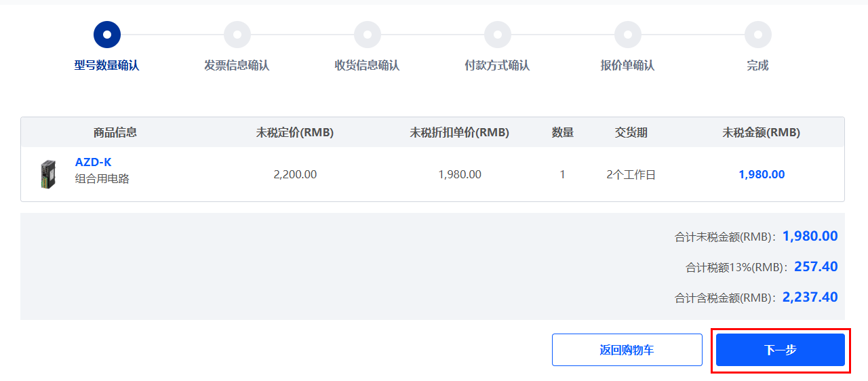Open the AZD-K product thumbnail image
The width and height of the screenshot is (868, 381).
coord(47,174)
